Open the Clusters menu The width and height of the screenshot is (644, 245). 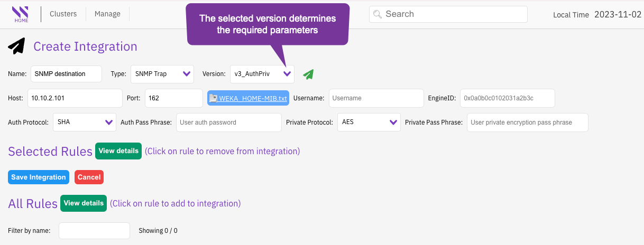click(63, 14)
